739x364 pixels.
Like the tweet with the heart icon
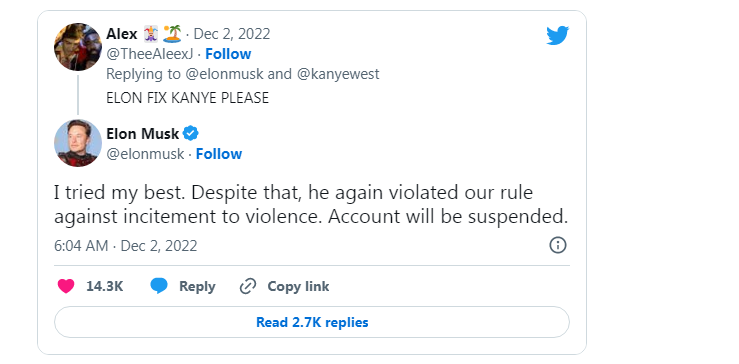[x=66, y=286]
